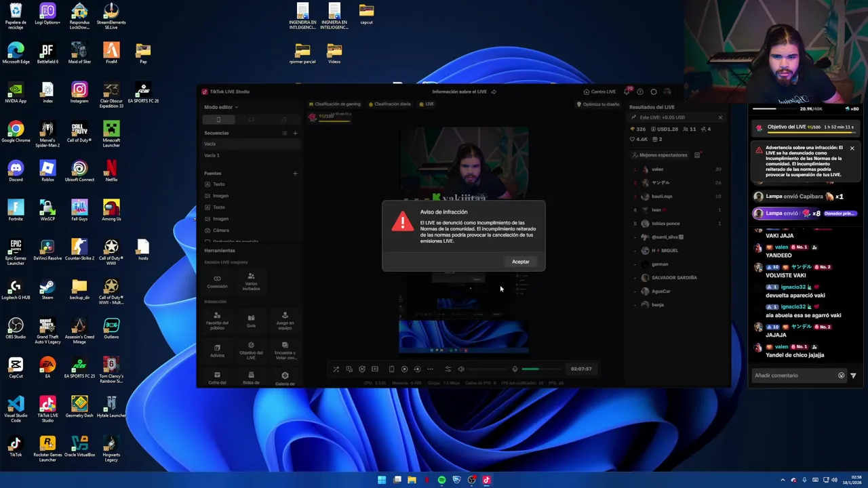Open File Explorer from taskbar
This screenshot has width=868, height=488.
pos(412,480)
